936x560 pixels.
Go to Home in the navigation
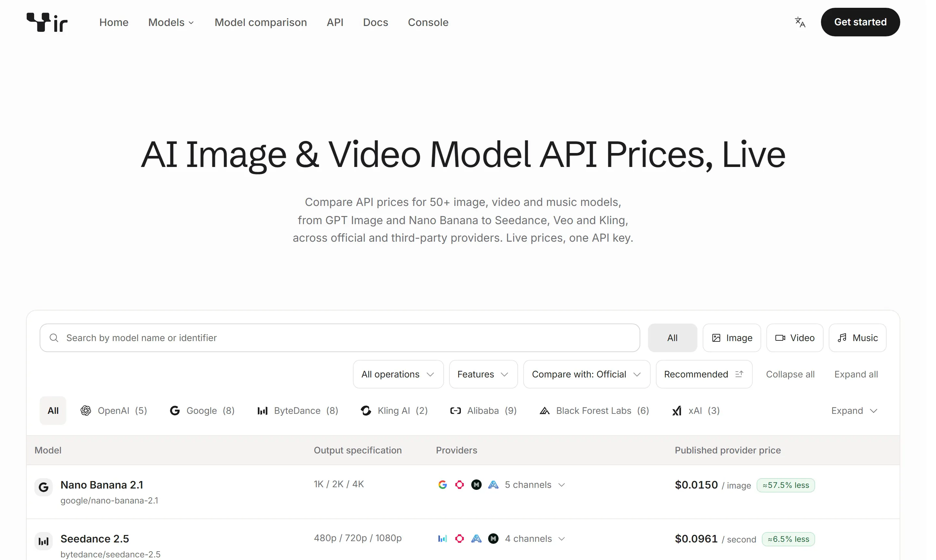[114, 22]
